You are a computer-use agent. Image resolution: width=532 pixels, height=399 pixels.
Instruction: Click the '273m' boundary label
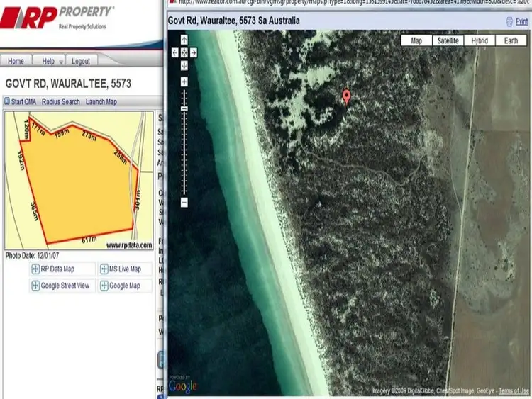coord(89,135)
